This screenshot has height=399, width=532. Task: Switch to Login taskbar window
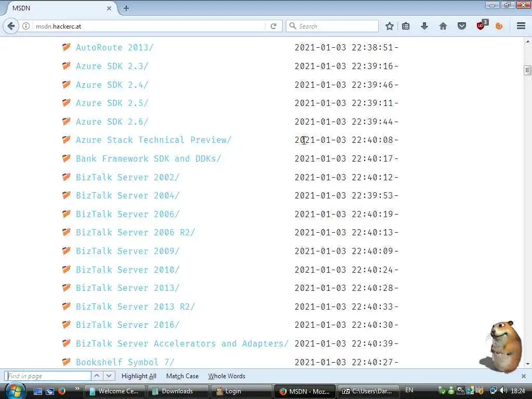241,391
